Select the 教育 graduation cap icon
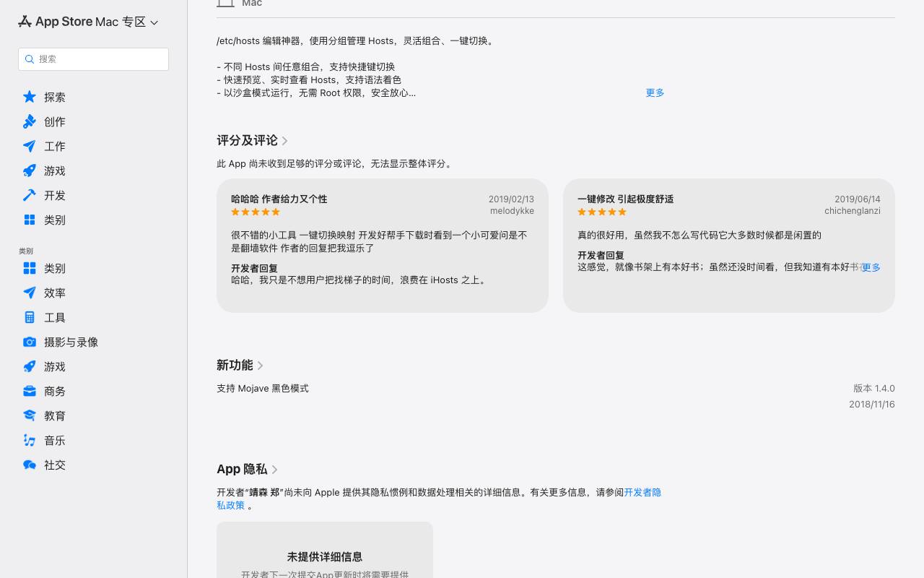The image size is (924, 578). pyautogui.click(x=30, y=415)
